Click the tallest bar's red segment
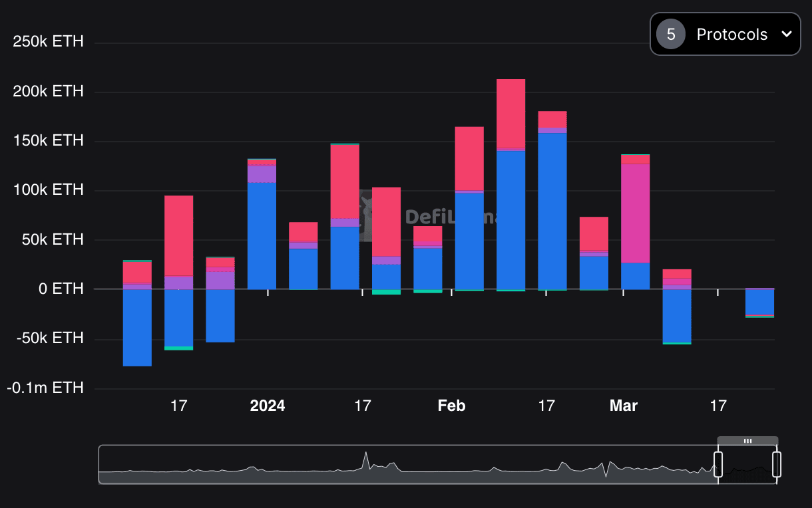The width and height of the screenshot is (812, 508). coord(510,113)
